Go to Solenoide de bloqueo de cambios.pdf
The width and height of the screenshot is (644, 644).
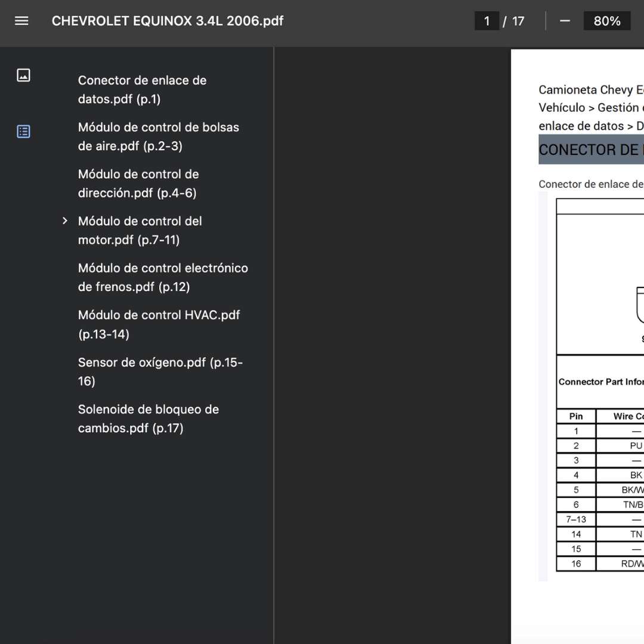148,419
